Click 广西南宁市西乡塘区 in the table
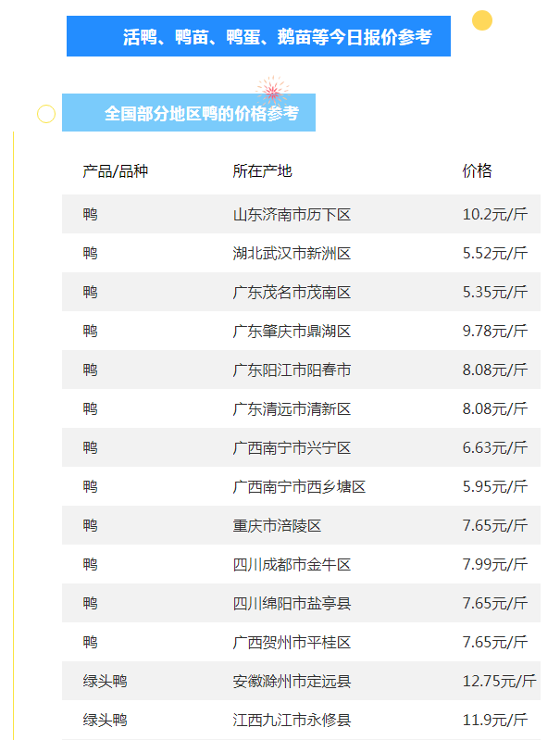 pyautogui.click(x=299, y=487)
